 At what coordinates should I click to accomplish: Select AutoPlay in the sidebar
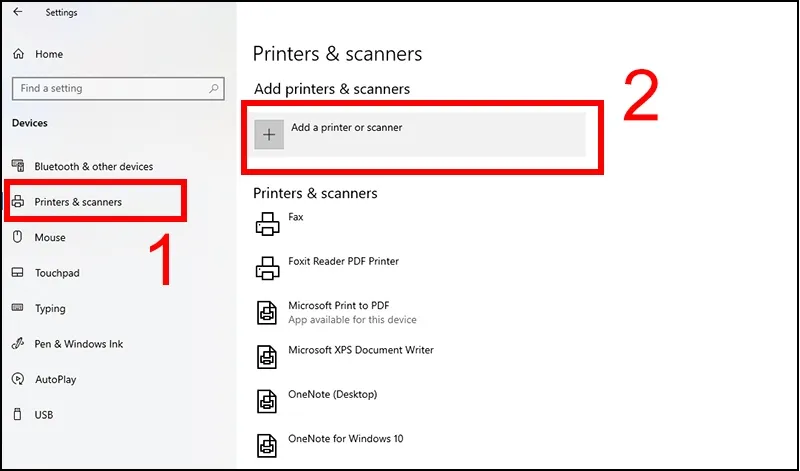(x=55, y=380)
